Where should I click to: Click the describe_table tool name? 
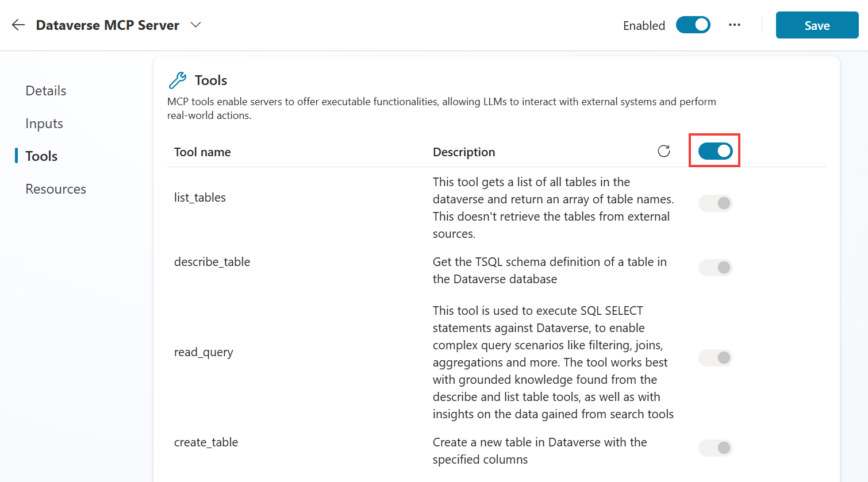click(212, 261)
